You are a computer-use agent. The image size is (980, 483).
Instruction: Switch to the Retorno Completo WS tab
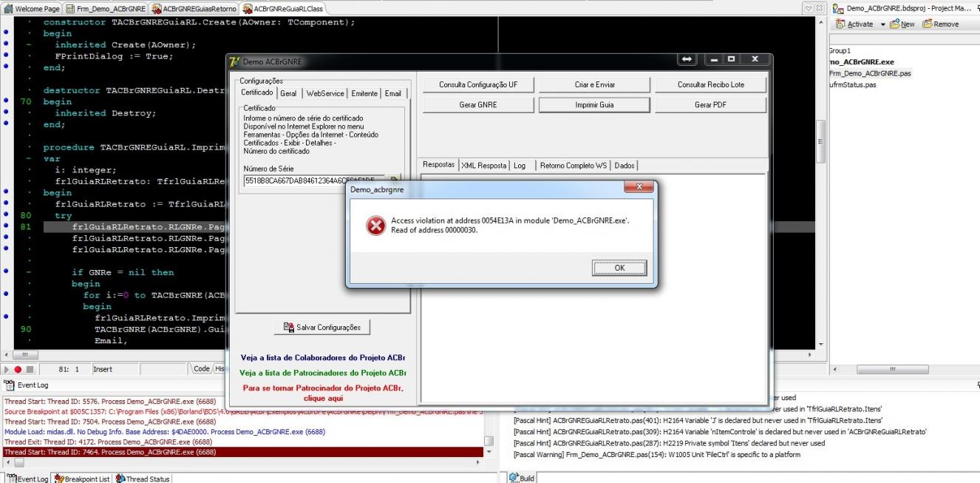(574, 166)
